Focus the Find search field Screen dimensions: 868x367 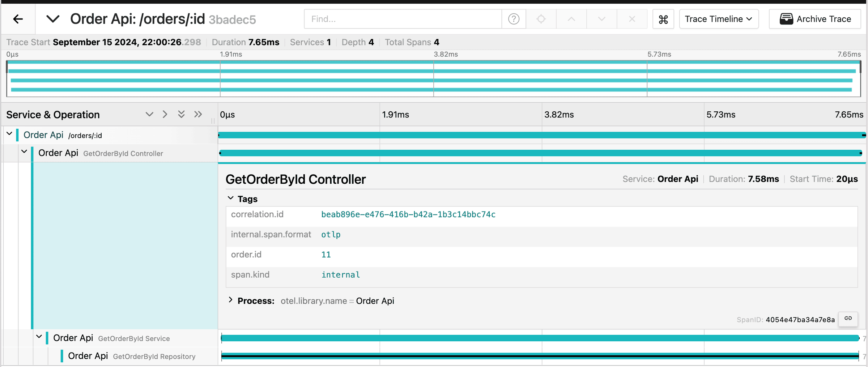(403, 19)
